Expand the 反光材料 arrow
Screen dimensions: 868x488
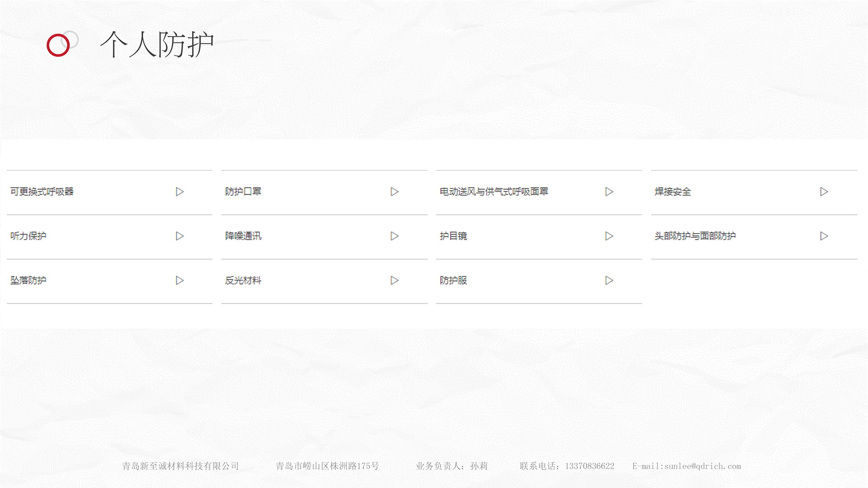[394, 280]
